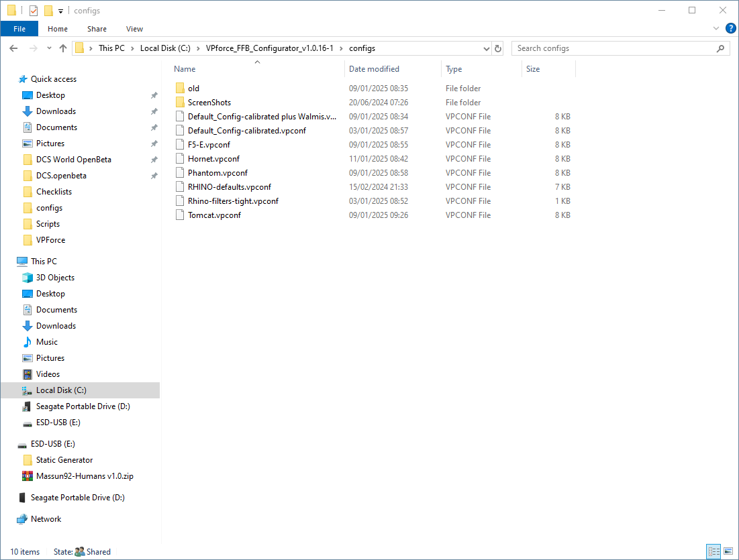Screen dimensions: 739x560
Task: Select the Phantom.vpconf file icon
Action: point(179,172)
